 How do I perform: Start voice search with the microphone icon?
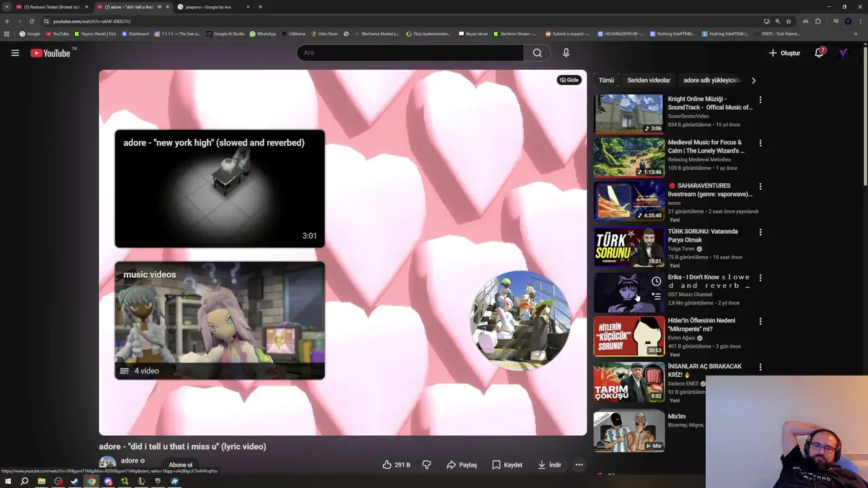click(x=566, y=53)
